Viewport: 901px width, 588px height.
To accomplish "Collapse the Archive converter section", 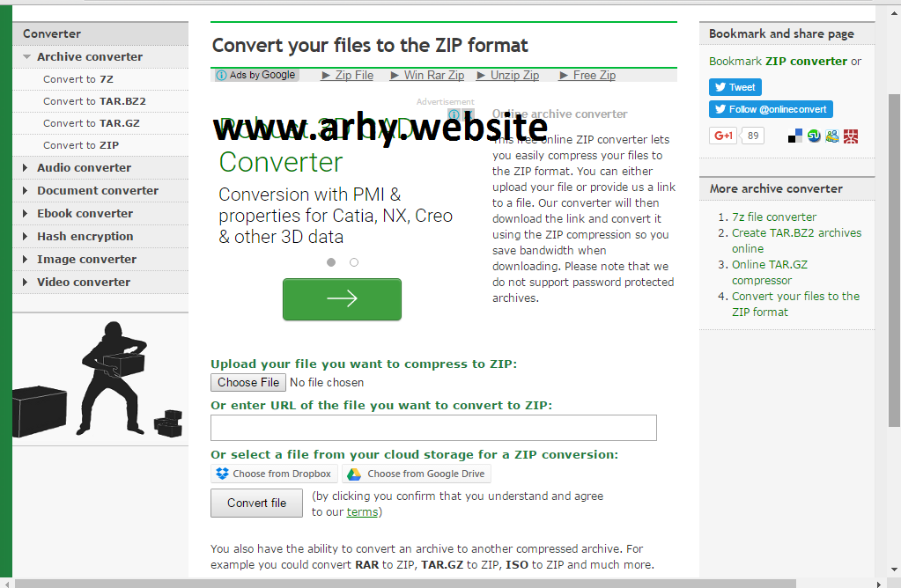I will [x=100, y=57].
